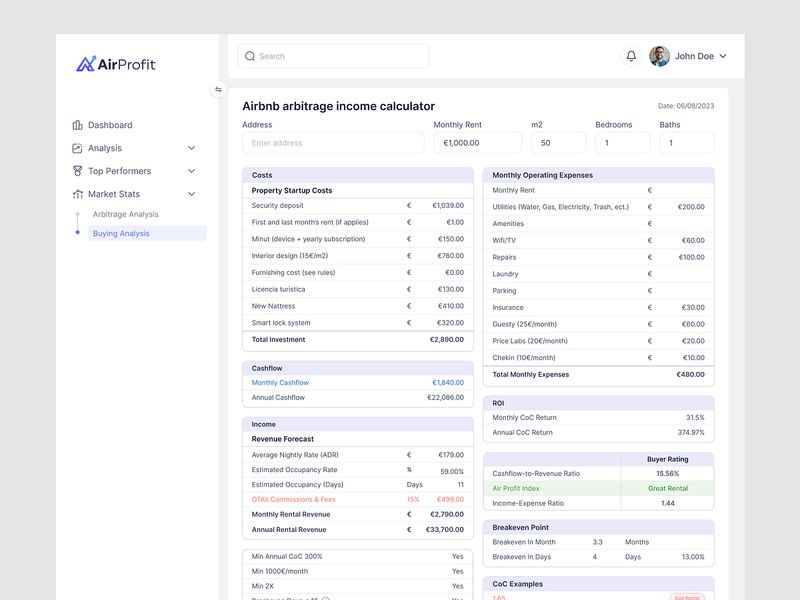This screenshot has width=800, height=600.
Task: Click the Date 06/08/2023 label
Action: (686, 106)
